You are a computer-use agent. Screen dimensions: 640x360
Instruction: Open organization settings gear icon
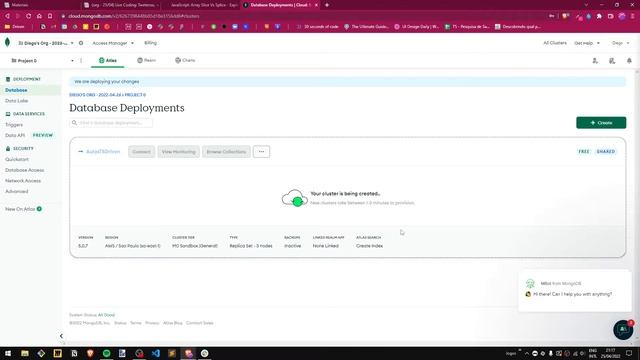tap(81, 43)
